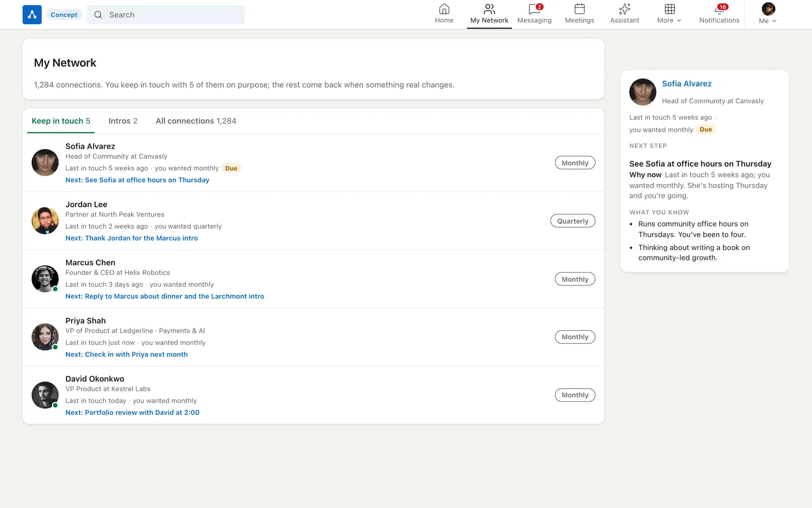Viewport: 812px width, 508px height.
Task: Click Marcus Chen's avatar
Action: point(45,279)
